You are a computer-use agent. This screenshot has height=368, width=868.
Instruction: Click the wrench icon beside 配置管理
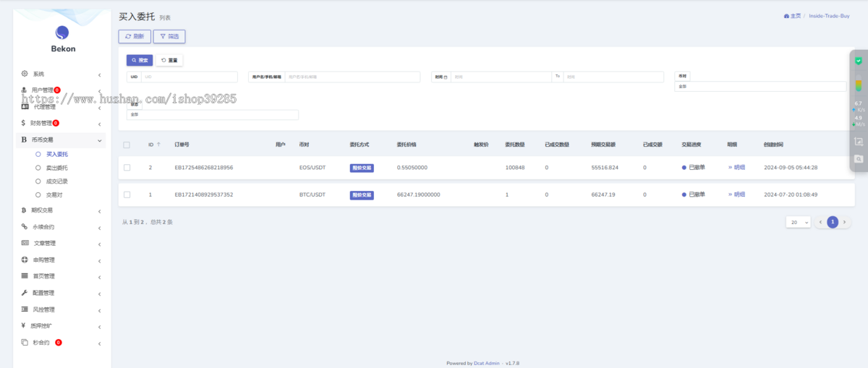tap(25, 293)
